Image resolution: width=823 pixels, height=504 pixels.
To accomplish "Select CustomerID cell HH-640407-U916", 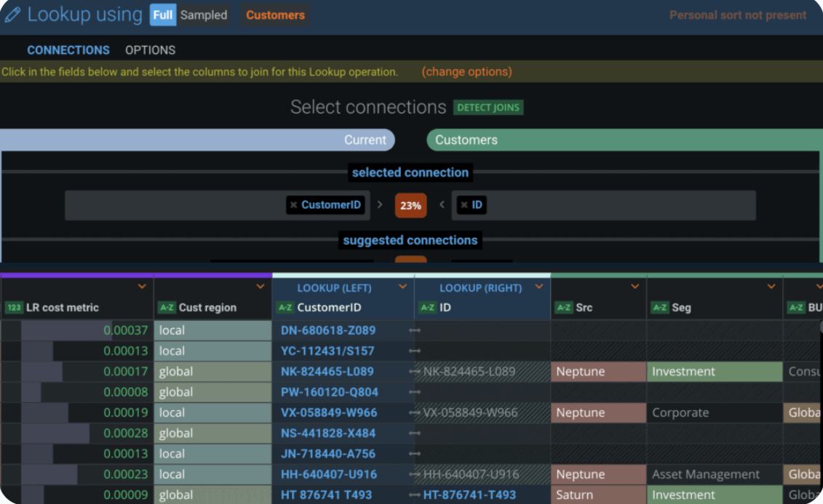I will 343,474.
